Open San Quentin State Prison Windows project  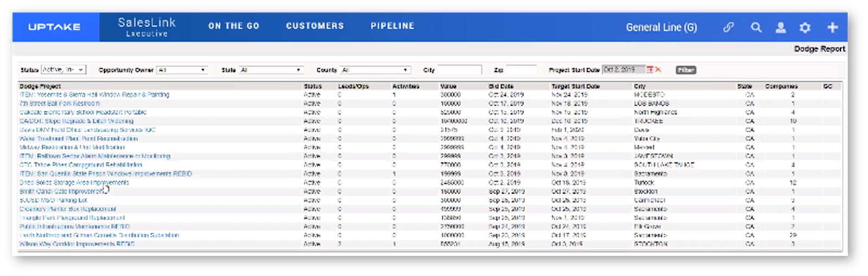point(106,174)
